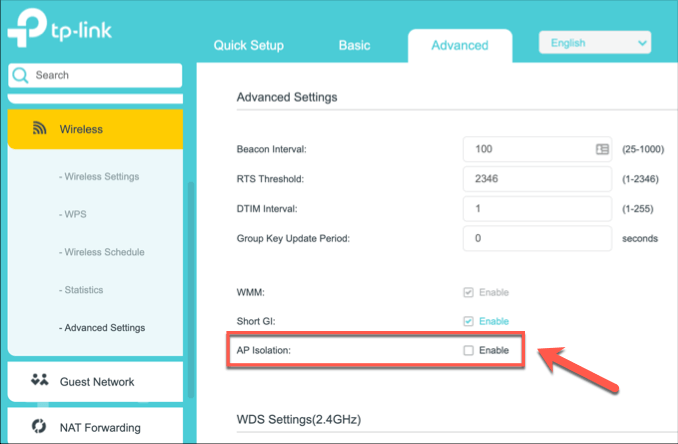Open Wireless Settings in the sidebar
This screenshot has height=444, width=678.
click(x=101, y=177)
